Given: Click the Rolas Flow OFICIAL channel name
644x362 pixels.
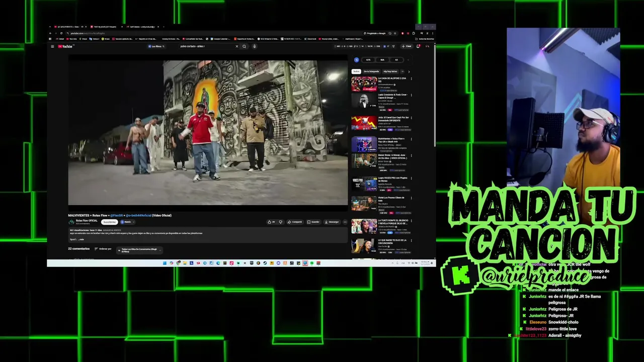Looking at the screenshot, I should tap(87, 221).
